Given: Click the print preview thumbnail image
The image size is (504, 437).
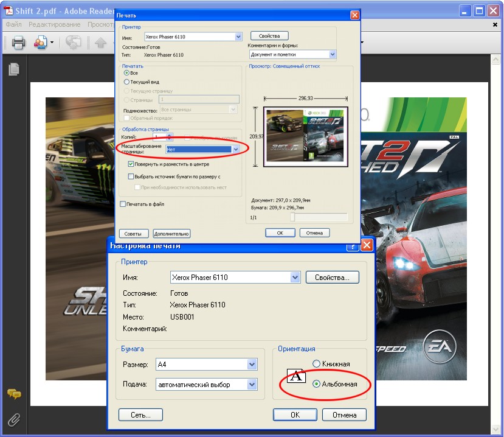Looking at the screenshot, I should coord(305,137).
